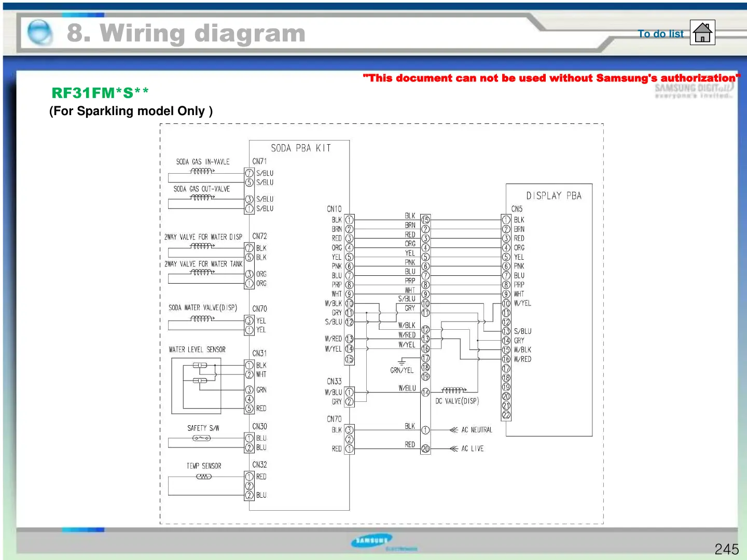This screenshot has height=560, width=747.
Task: Click the model name "RF31FM*S**"
Action: tap(100, 93)
